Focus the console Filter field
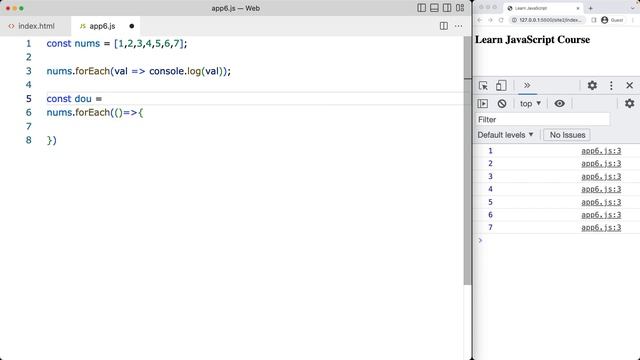The height and width of the screenshot is (360, 640). tap(542, 120)
